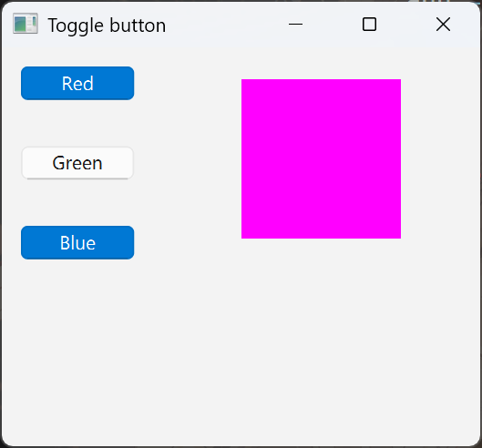Click the white unpressed Green button
Screen dimensions: 482x448
77,163
